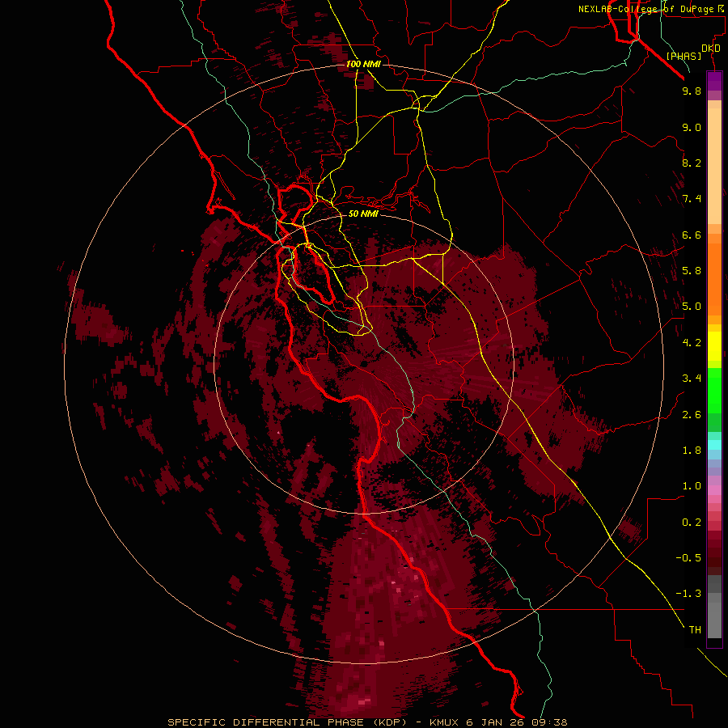
Task: Click the 1.0 value on the color scale
Action: point(692,486)
